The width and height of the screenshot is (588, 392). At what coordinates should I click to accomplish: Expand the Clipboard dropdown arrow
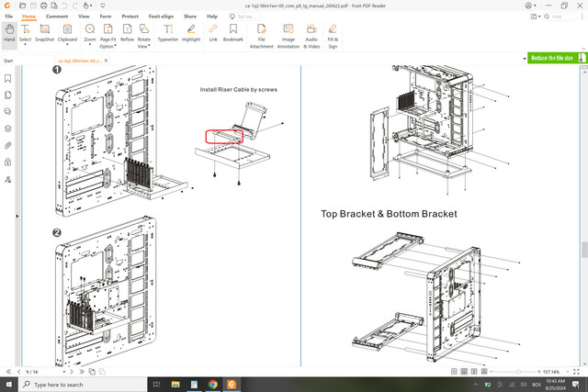[x=67, y=45]
